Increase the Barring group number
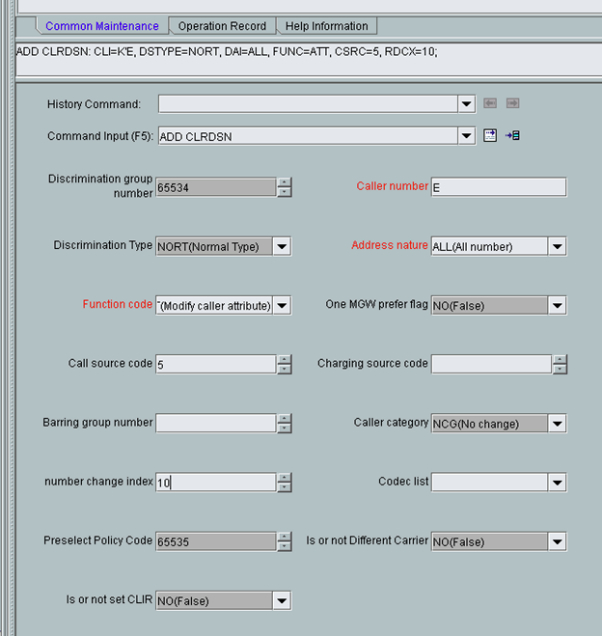This screenshot has height=636, width=602. click(x=284, y=419)
